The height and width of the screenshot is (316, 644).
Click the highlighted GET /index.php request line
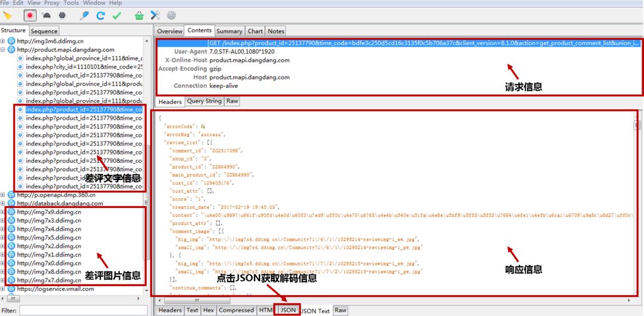[398, 43]
